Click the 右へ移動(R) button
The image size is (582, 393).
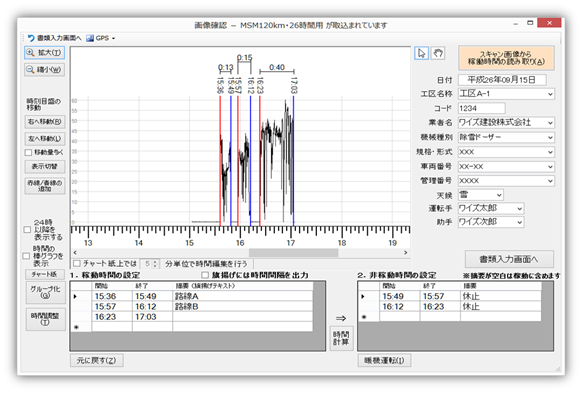click(x=45, y=122)
